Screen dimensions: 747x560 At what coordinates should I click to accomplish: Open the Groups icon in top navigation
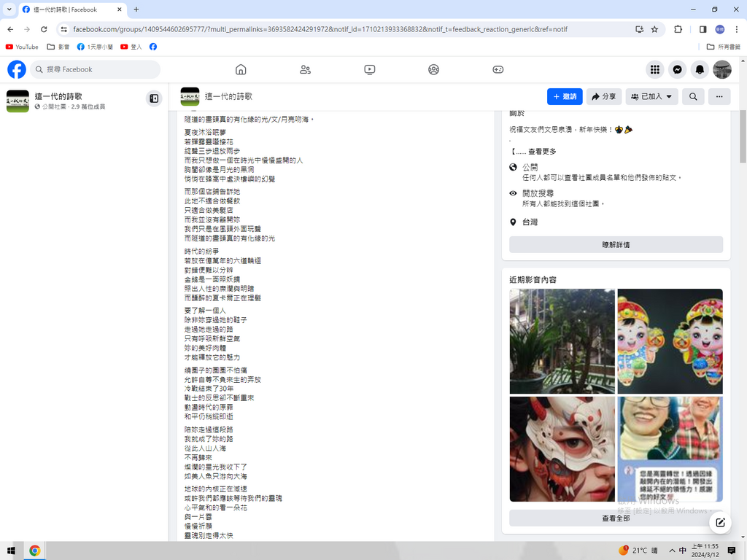click(433, 69)
